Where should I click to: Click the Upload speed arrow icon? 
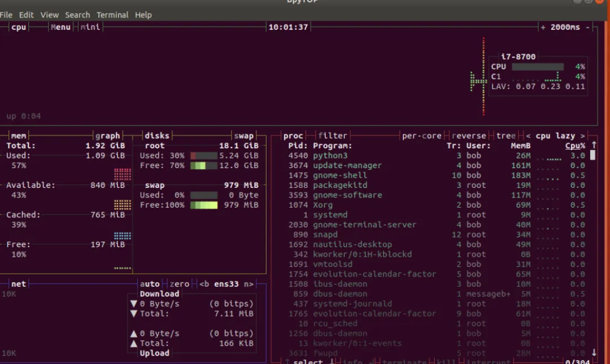(x=134, y=334)
